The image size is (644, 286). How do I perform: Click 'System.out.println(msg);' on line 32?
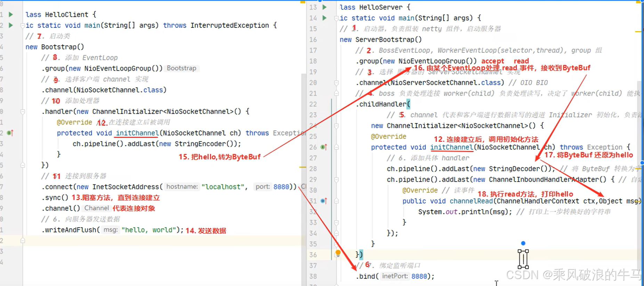point(465,212)
